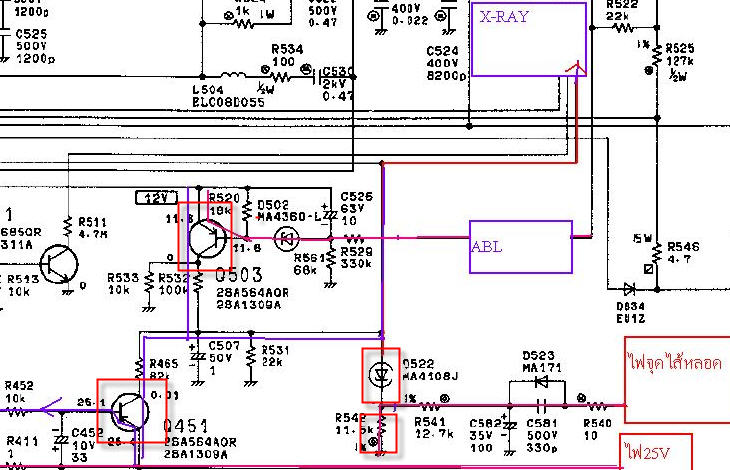Click the D834 EU1Z label
The height and width of the screenshot is (470, 730).
[630, 313]
